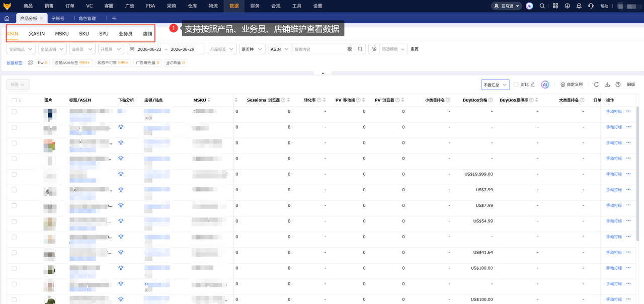Check the first table row checkbox

(x=14, y=112)
